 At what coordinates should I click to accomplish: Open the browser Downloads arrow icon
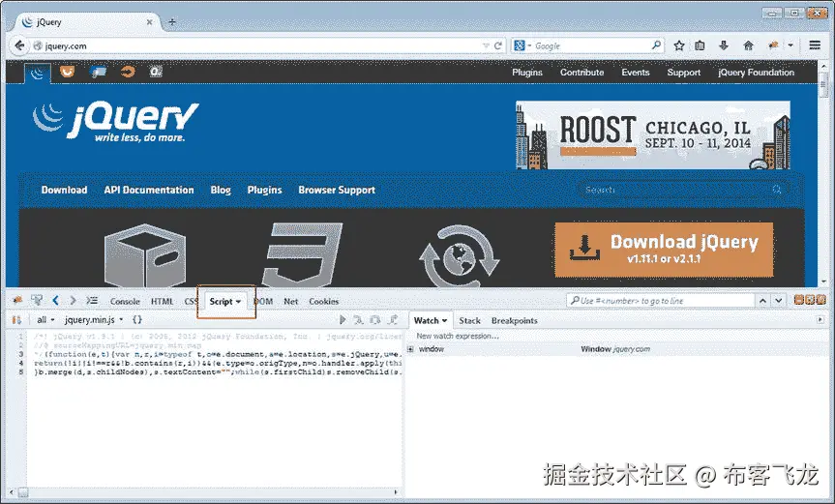click(724, 45)
